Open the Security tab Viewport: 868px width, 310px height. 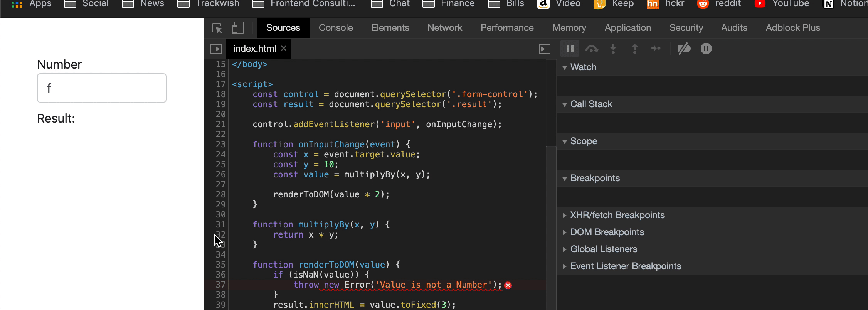(x=686, y=28)
